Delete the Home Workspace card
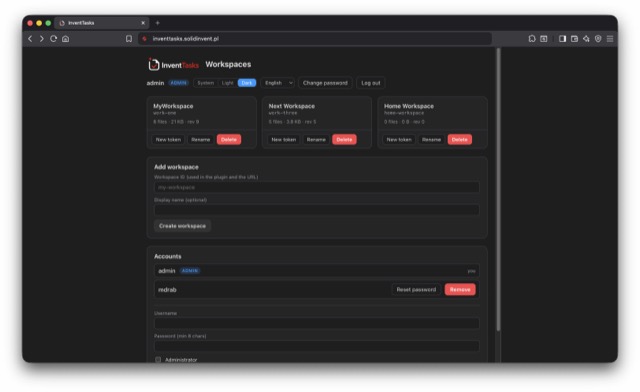Screen dimensions: 640x392 tap(460, 140)
